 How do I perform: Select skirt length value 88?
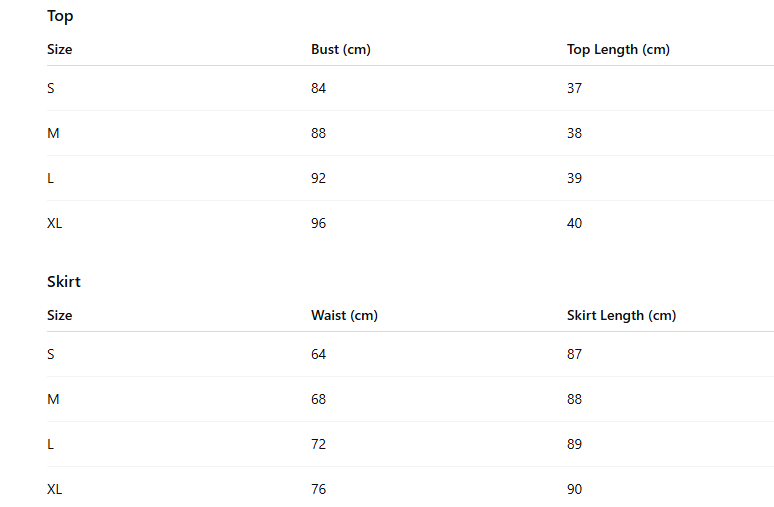(x=575, y=400)
